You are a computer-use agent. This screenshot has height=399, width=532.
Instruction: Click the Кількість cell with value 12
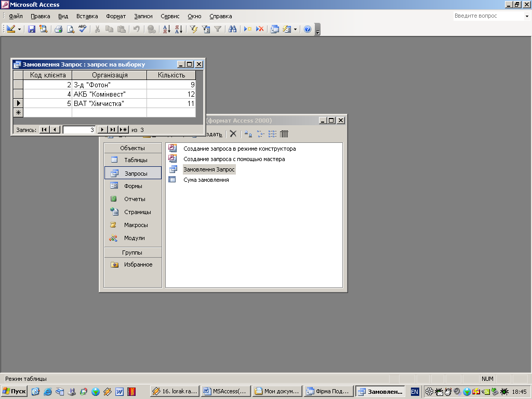click(171, 94)
